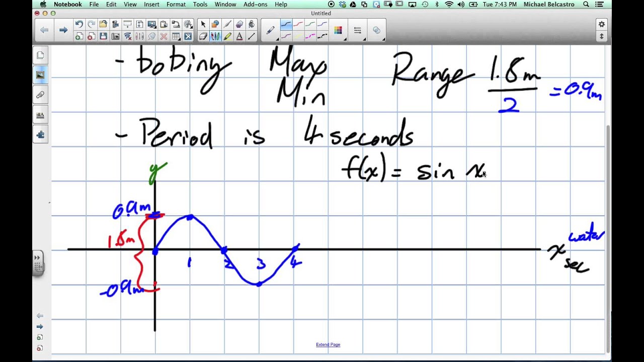Toggle the full page width view icon
This screenshot has height=362, width=644.
point(139,24)
